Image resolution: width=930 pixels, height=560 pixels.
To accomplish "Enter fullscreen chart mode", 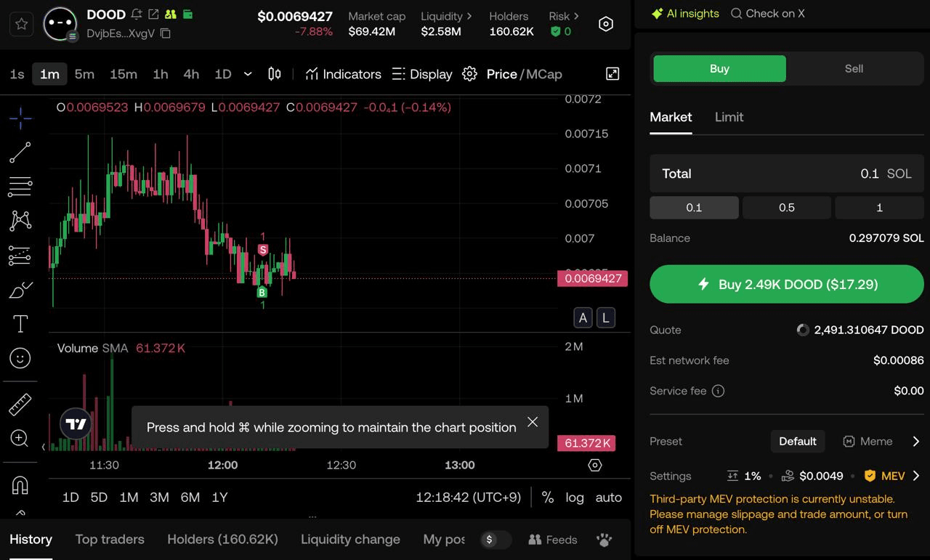I will [x=612, y=74].
